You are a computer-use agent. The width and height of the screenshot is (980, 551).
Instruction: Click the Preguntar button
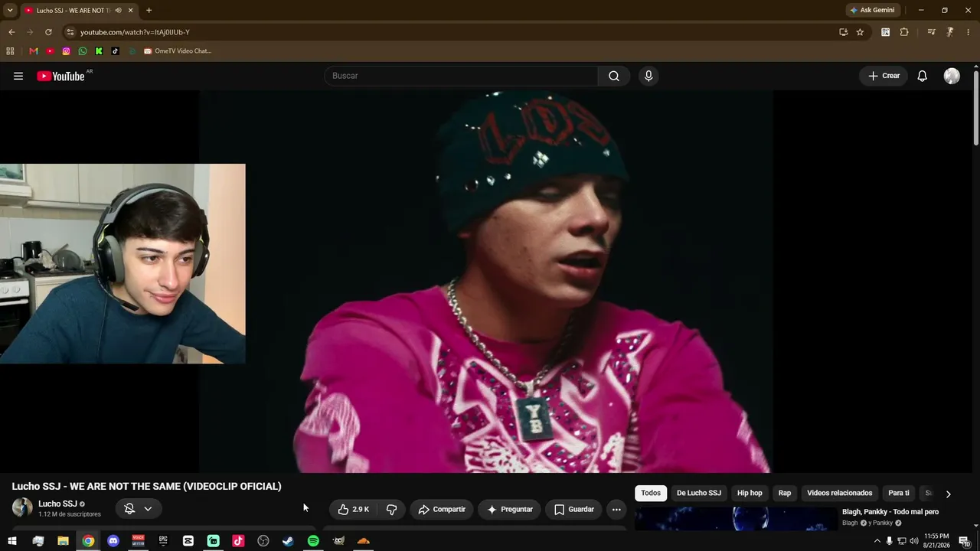(x=510, y=510)
